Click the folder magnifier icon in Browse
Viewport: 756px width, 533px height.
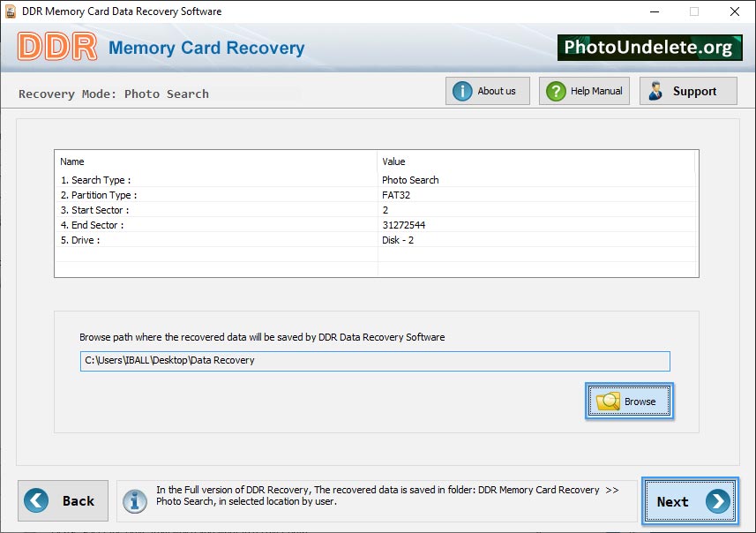click(608, 402)
